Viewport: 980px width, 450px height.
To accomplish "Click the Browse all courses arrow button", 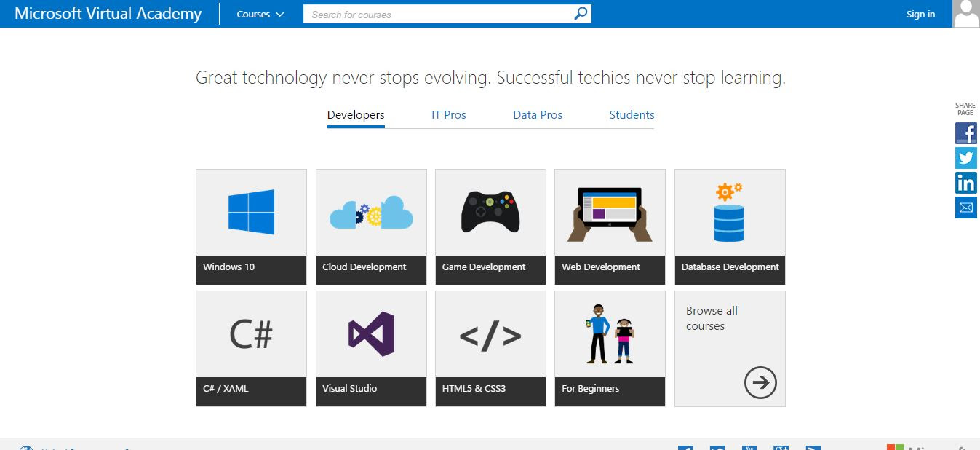I will tap(760, 382).
